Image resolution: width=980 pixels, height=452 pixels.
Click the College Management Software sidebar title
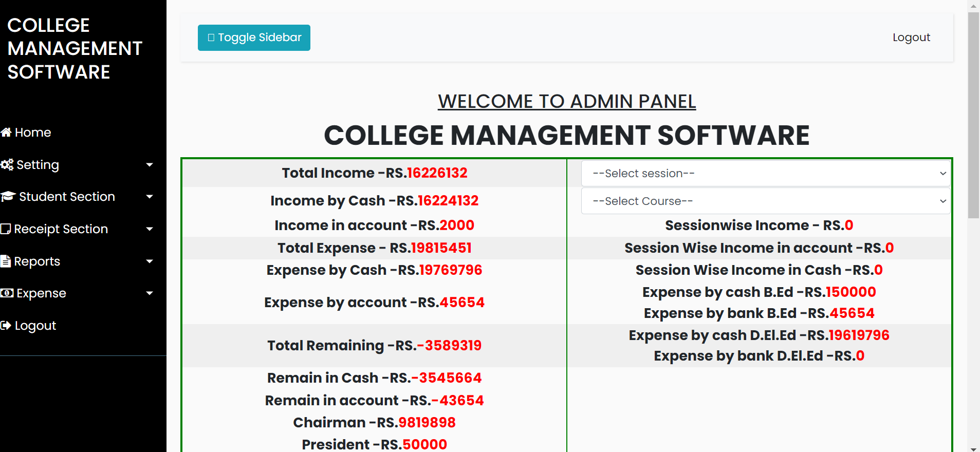(75, 49)
